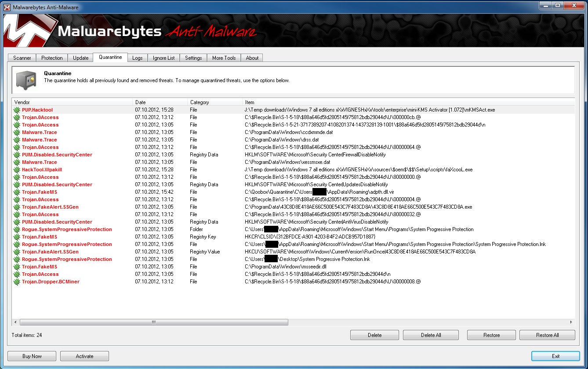Click the bug icon of the 000000cb.@ Trojan.0Access row
Viewport: 588px width, 369px height.
tap(17, 117)
